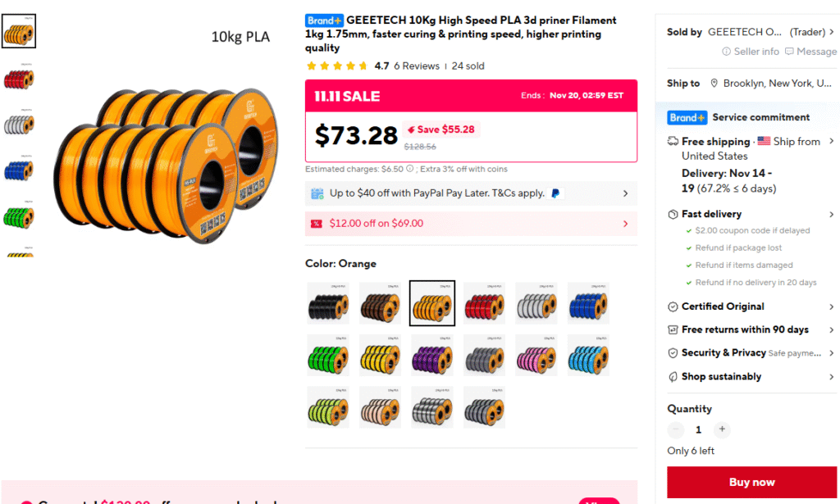Click the Buy now button
The height and width of the screenshot is (504, 840).
click(751, 482)
